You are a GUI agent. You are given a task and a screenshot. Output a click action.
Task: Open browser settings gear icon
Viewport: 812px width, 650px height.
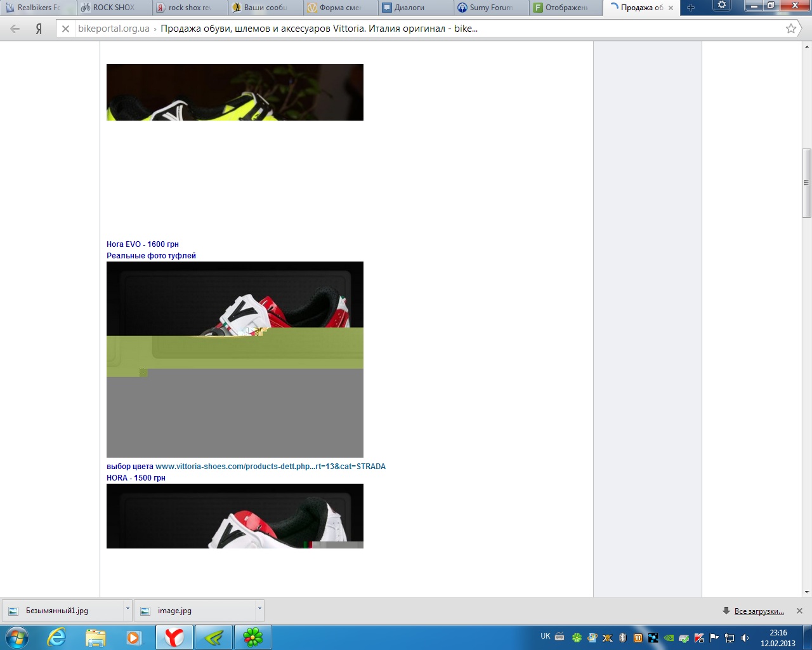point(721,6)
